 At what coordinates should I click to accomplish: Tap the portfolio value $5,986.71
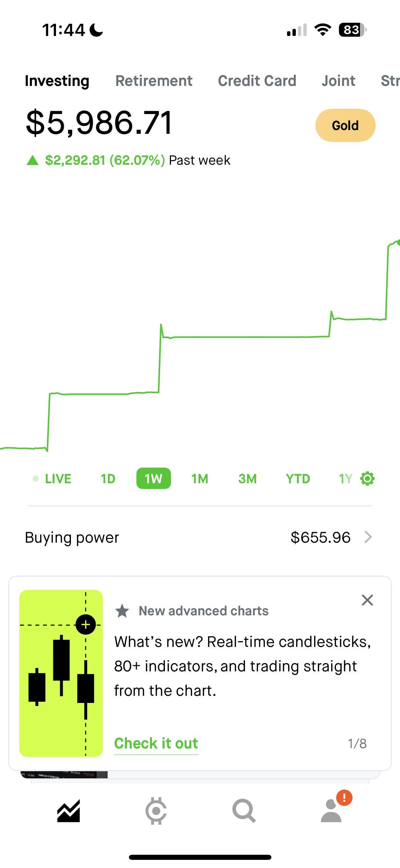[99, 122]
